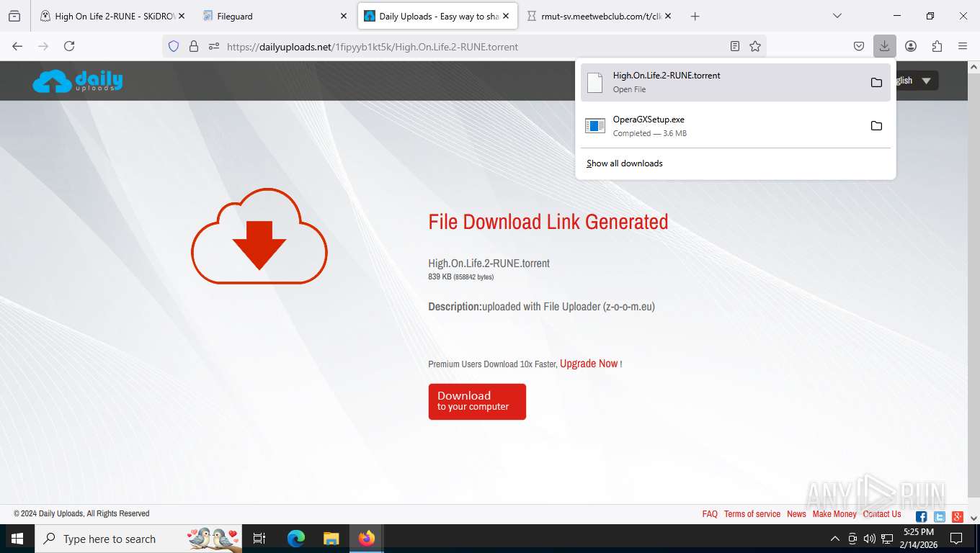This screenshot has height=553, width=980.
Task: Show hidden system tray icons
Action: [835, 539]
